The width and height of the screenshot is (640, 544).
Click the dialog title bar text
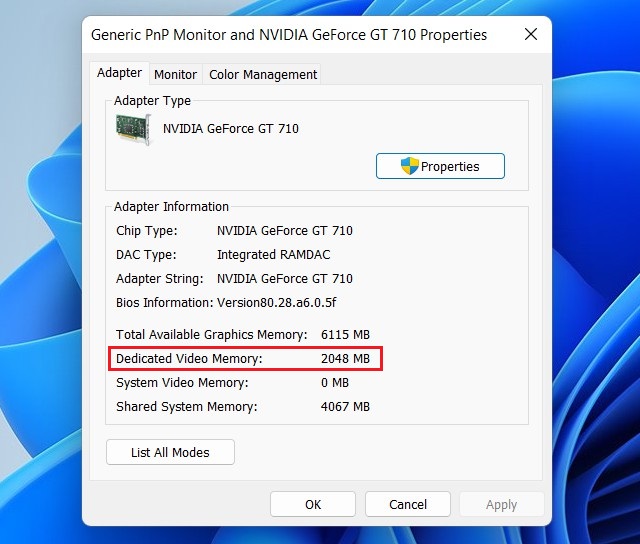coord(289,35)
